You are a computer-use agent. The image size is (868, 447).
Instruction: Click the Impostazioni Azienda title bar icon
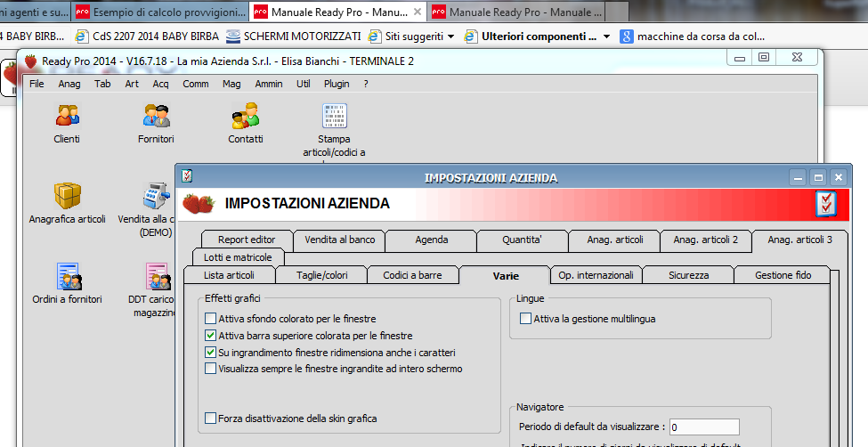click(x=187, y=176)
